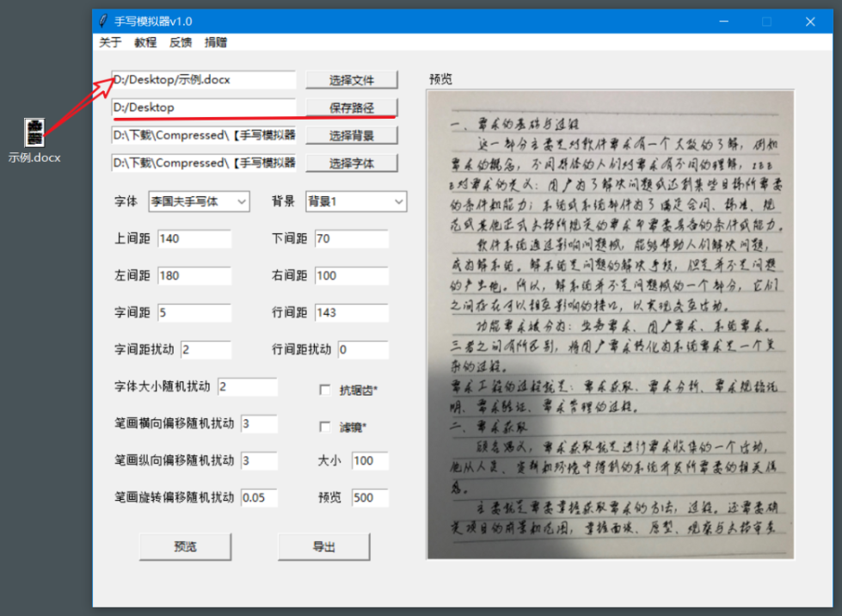Click the handwriting preview image
Screen dimensions: 842x616
point(611,325)
